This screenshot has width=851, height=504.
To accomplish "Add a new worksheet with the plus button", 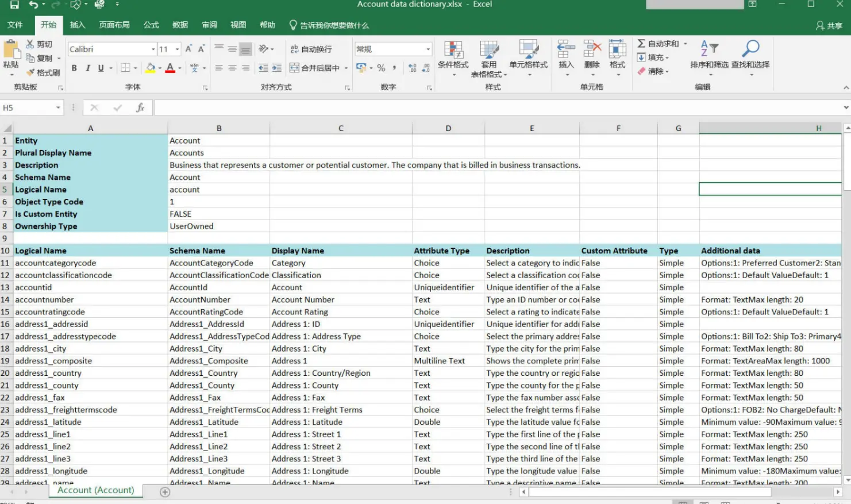I will click(164, 491).
